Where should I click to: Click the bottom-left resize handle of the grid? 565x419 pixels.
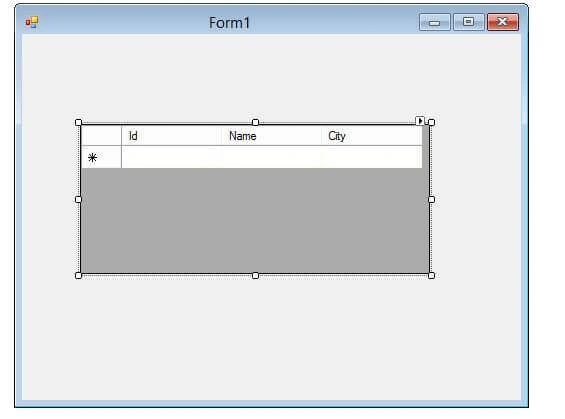pyautogui.click(x=78, y=276)
